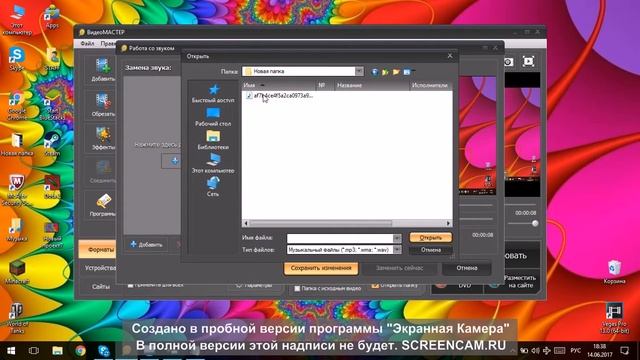Open the Minecraft desktop icon
Viewport: 640px width, 360px height.
coord(17,272)
